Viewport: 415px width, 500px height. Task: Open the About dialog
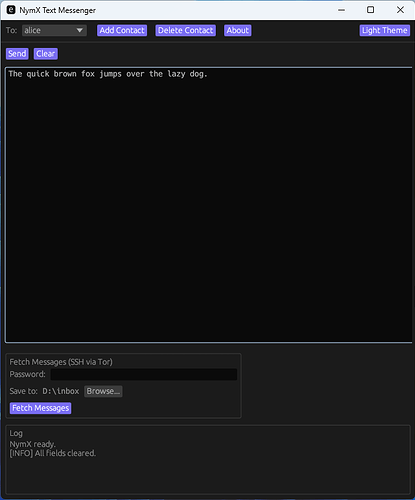(238, 30)
